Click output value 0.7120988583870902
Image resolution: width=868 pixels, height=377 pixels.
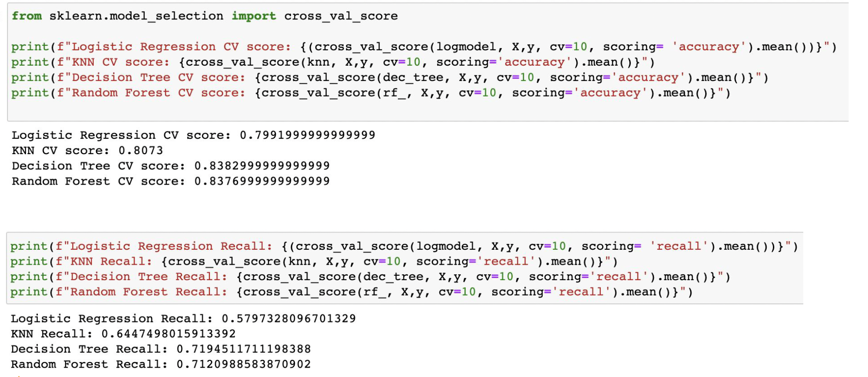point(244,364)
